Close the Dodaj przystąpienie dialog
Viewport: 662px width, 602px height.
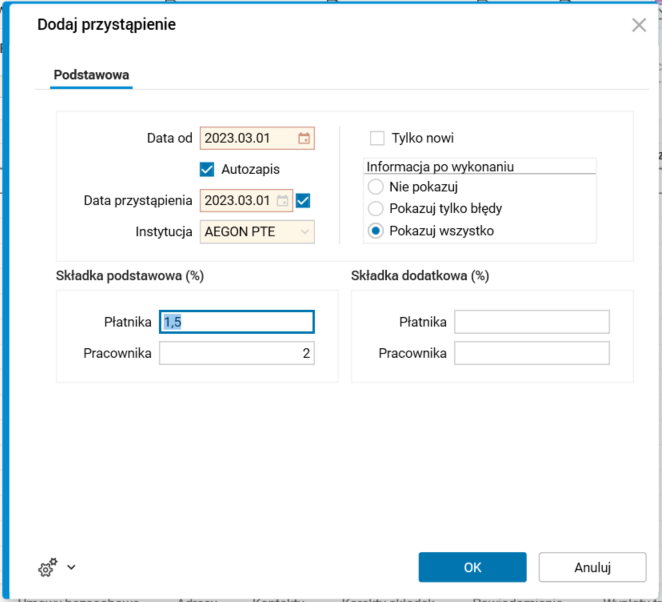pos(639,25)
